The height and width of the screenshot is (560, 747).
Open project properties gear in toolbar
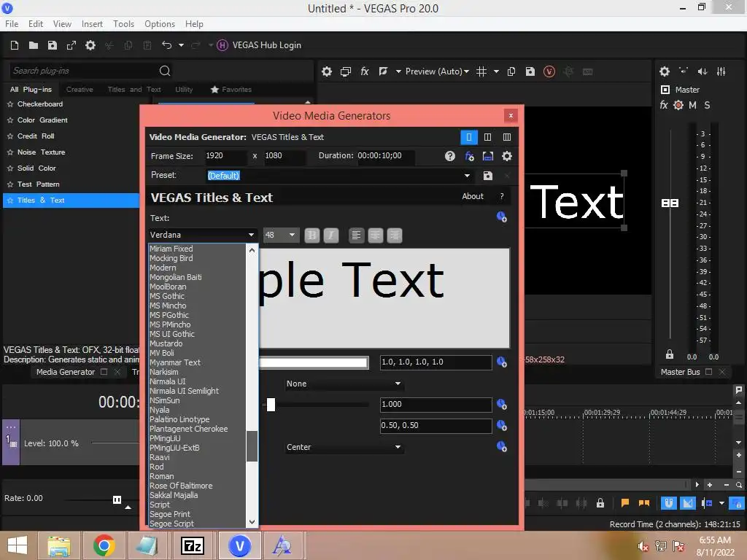click(90, 45)
